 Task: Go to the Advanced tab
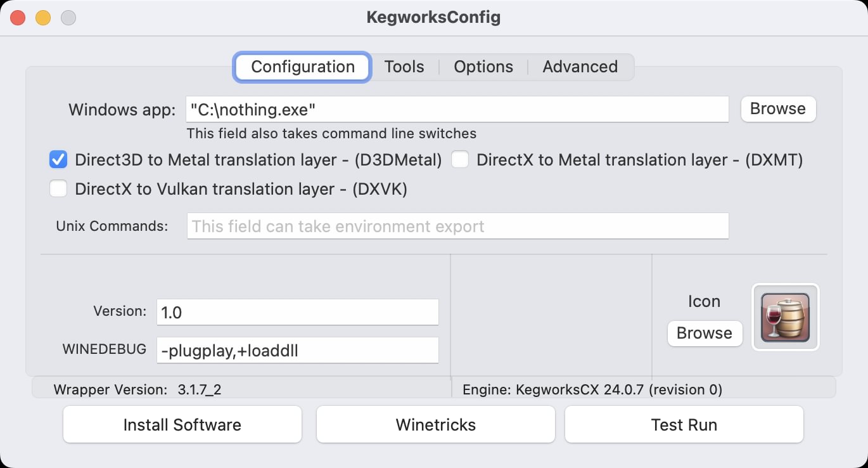point(580,67)
